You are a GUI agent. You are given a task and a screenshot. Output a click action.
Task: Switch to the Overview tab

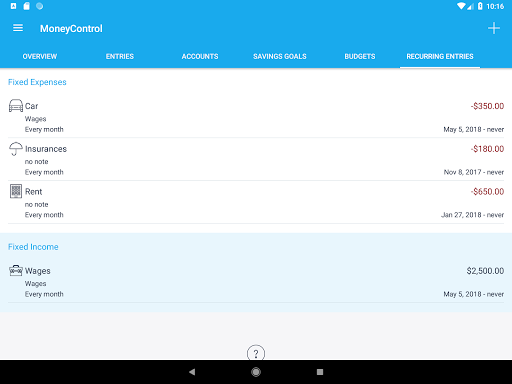tap(40, 56)
